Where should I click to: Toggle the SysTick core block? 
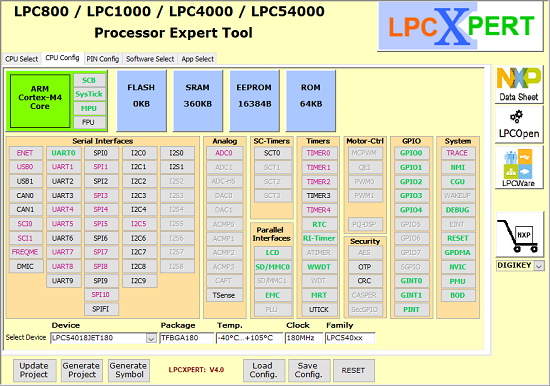click(x=89, y=94)
